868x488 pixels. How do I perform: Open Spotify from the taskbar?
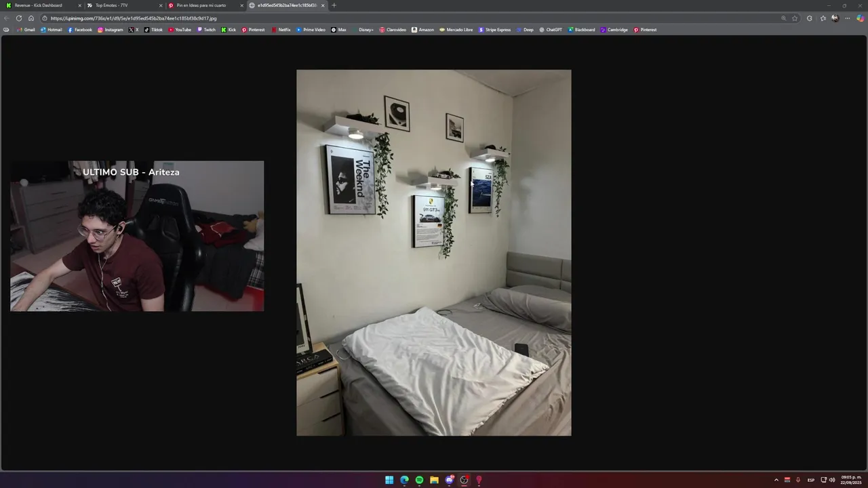pyautogui.click(x=419, y=480)
